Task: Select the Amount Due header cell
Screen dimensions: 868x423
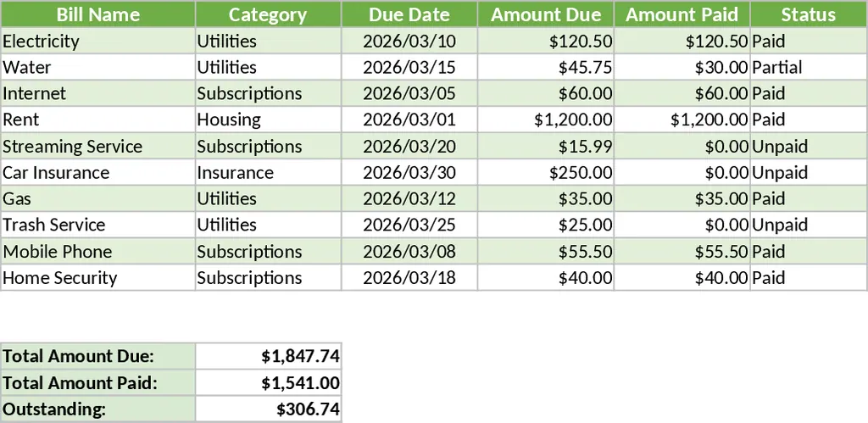Action: tap(546, 14)
